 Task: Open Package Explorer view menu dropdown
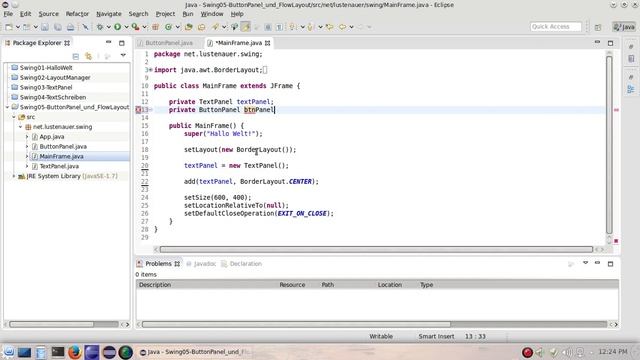123,56
